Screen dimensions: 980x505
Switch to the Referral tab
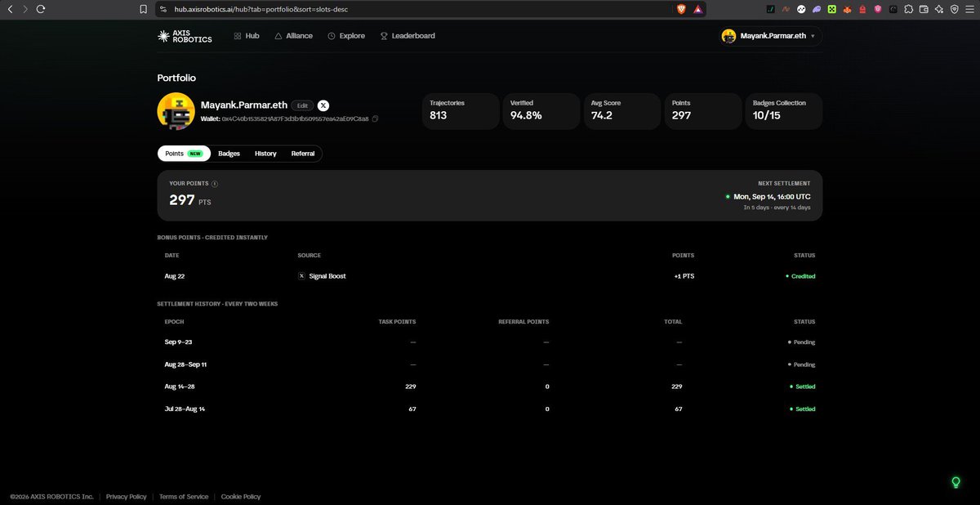303,154
